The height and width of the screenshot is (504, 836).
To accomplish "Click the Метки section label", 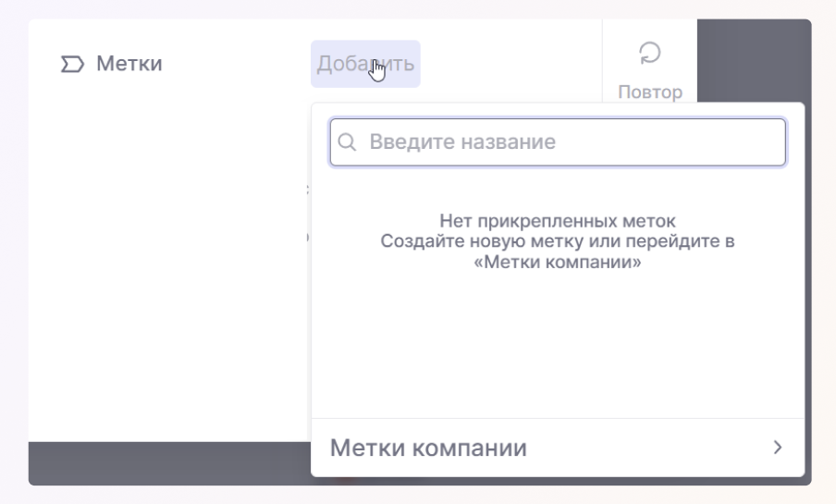I will [x=129, y=65].
